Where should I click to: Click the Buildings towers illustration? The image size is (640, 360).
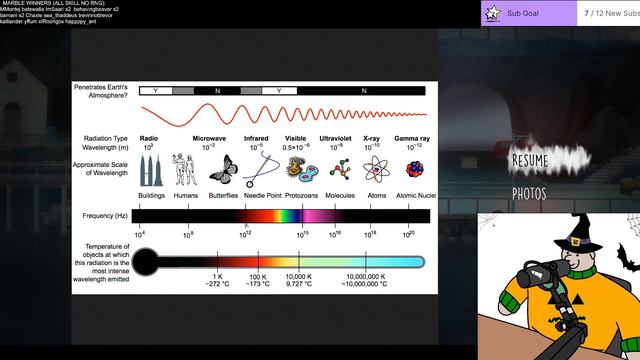pyautogui.click(x=151, y=170)
